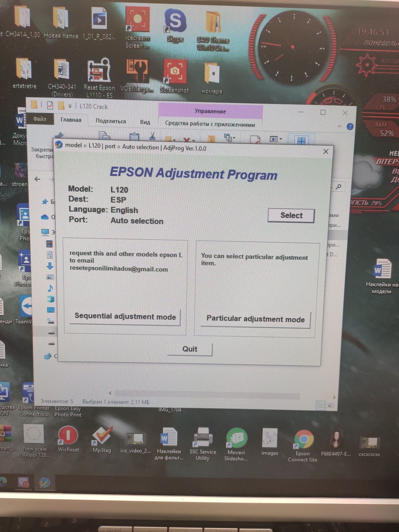The width and height of the screenshot is (399, 532).
Task: Open F66E4497-E photo file on desktop
Action: [336, 443]
